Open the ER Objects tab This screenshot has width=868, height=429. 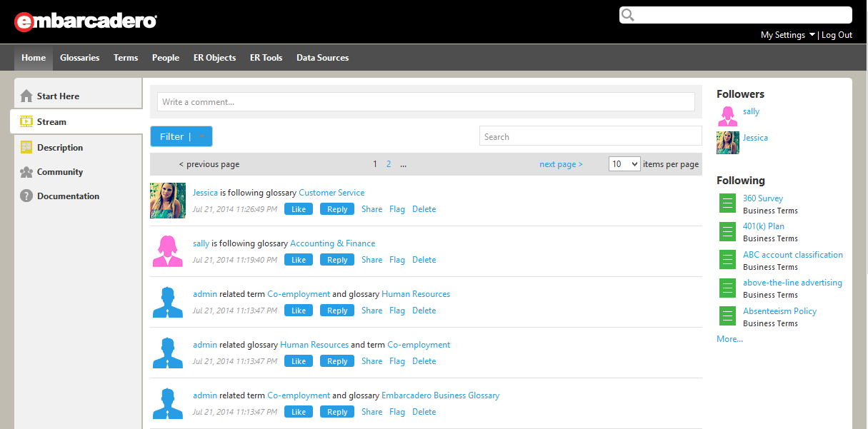[x=214, y=58]
